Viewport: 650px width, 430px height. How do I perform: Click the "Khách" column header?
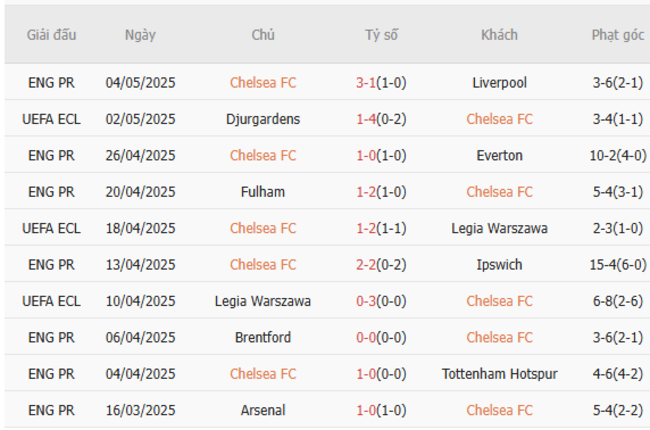[x=499, y=35]
